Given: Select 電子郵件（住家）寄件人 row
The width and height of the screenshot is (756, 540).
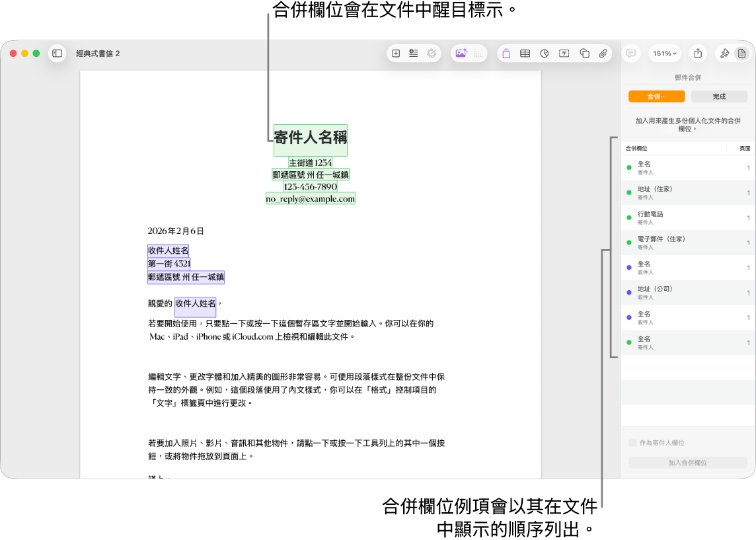Looking at the screenshot, I should [688, 243].
